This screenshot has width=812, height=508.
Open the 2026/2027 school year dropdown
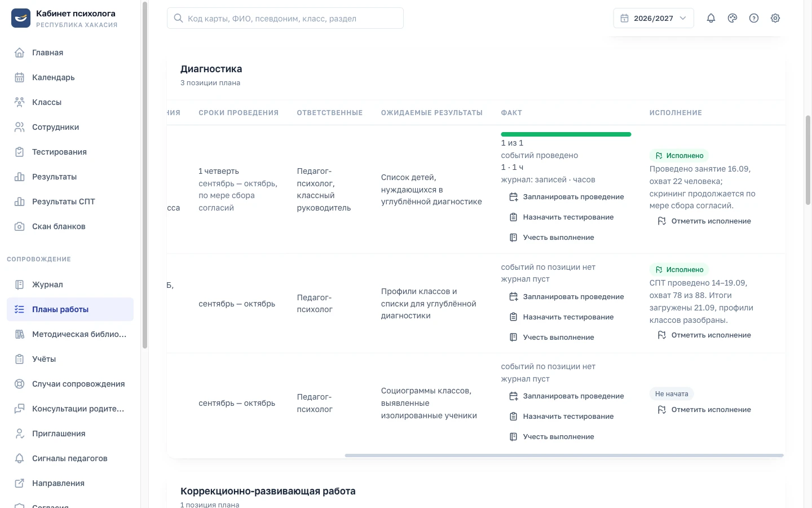coord(654,18)
